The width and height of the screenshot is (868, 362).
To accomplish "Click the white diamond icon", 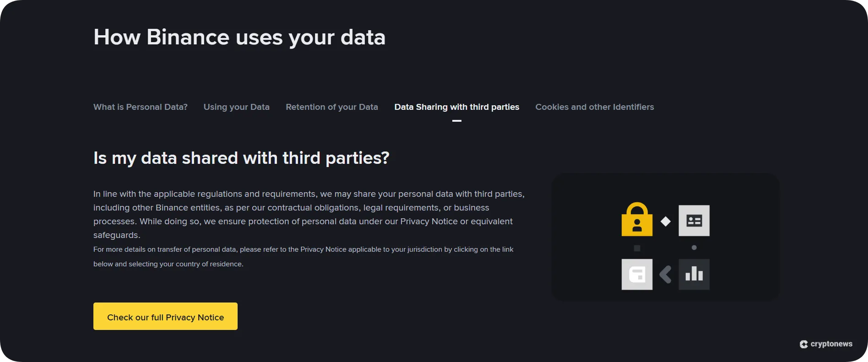I will (x=666, y=222).
